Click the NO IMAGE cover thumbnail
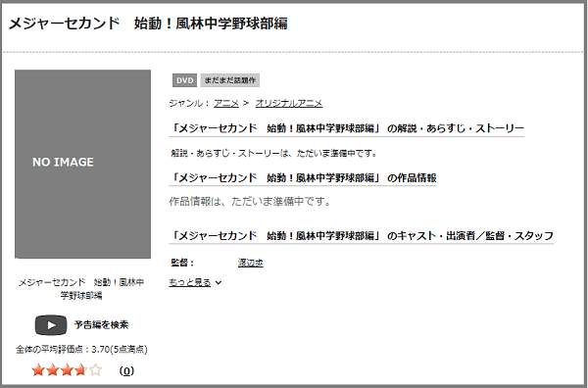 83,164
